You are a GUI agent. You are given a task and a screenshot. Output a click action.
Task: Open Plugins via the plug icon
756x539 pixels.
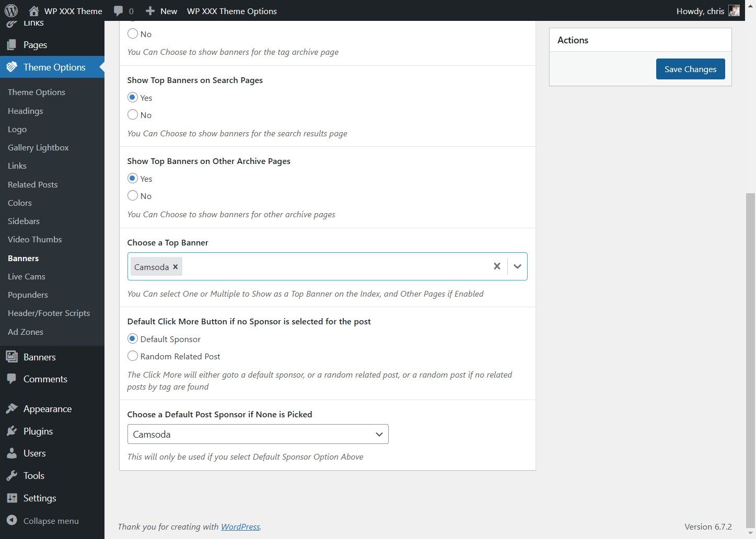11,431
